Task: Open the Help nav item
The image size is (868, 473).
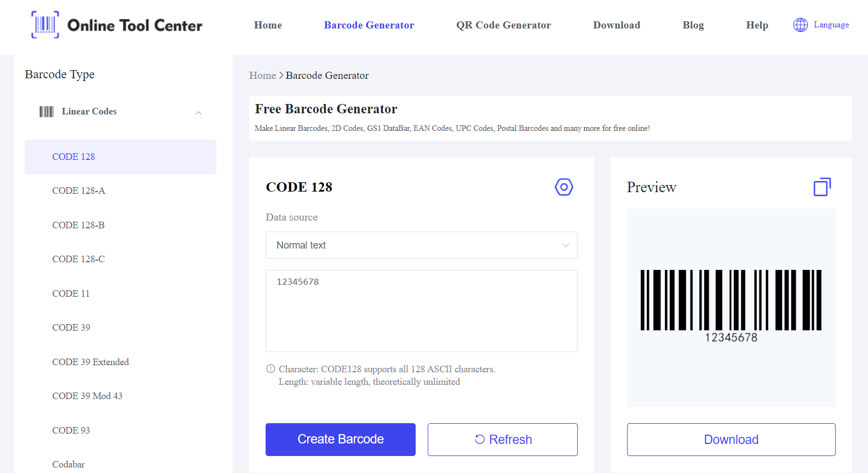Action: tap(757, 25)
